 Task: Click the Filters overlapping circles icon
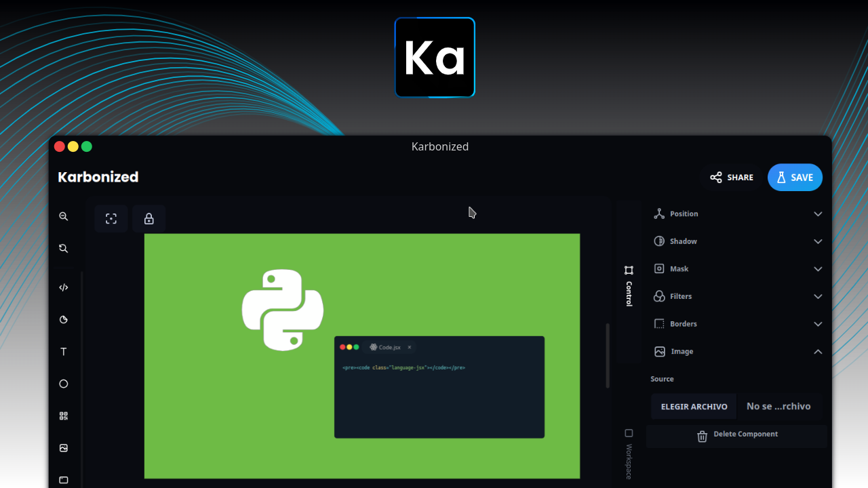tap(659, 296)
